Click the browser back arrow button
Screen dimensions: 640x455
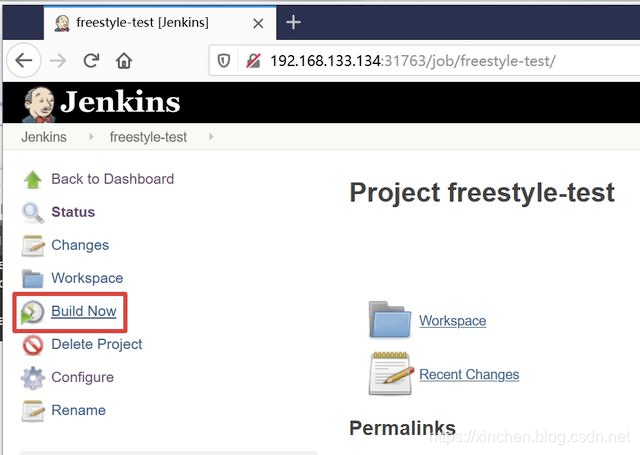[24, 60]
